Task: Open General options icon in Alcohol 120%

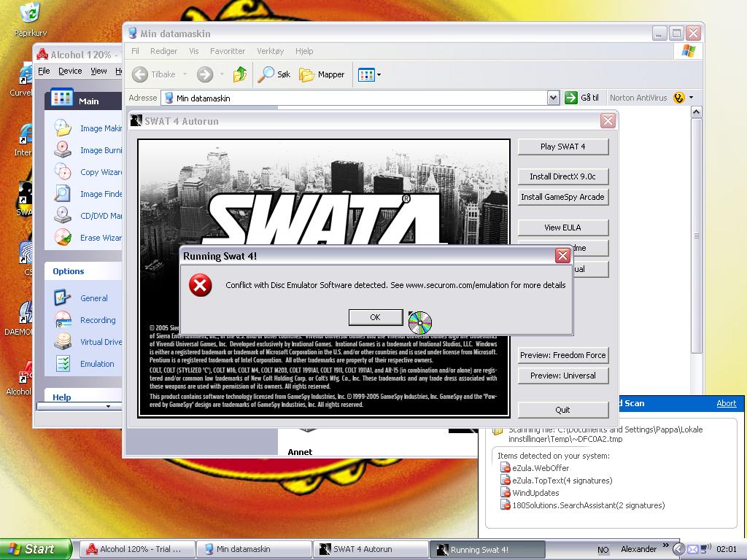Action: (x=63, y=298)
